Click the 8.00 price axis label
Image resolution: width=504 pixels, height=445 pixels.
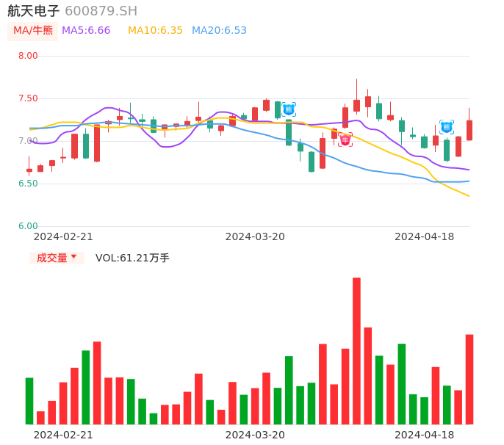coord(28,56)
